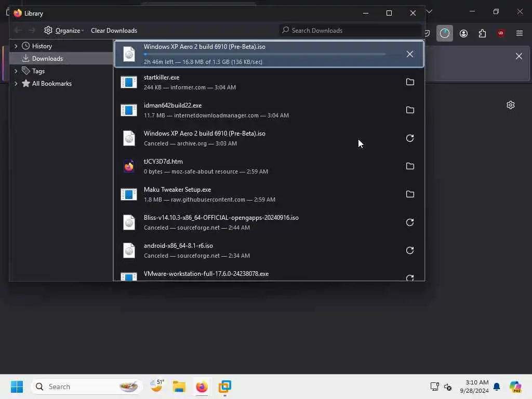Screen dimensions: 532x399
Task: Click the Maku Tweaker Setup.exe file icon
Action: click(129, 194)
